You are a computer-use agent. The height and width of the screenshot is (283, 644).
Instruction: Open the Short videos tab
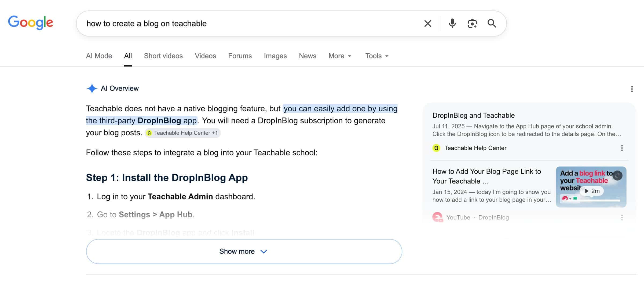[x=163, y=56]
